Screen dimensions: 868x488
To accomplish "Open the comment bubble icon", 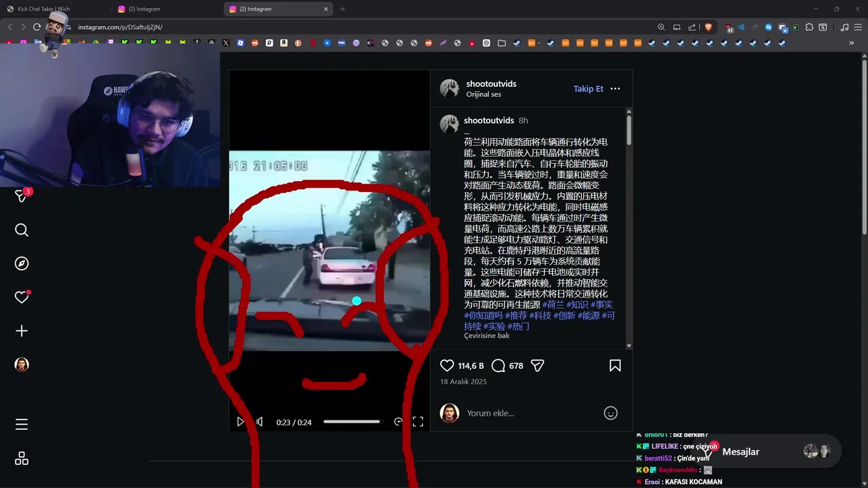I will (498, 366).
